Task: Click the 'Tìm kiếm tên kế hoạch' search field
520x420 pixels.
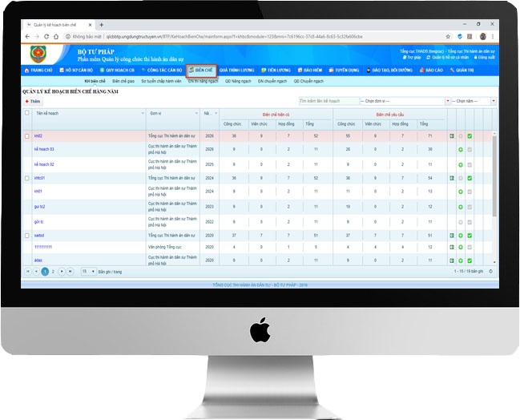Action: 329,101
